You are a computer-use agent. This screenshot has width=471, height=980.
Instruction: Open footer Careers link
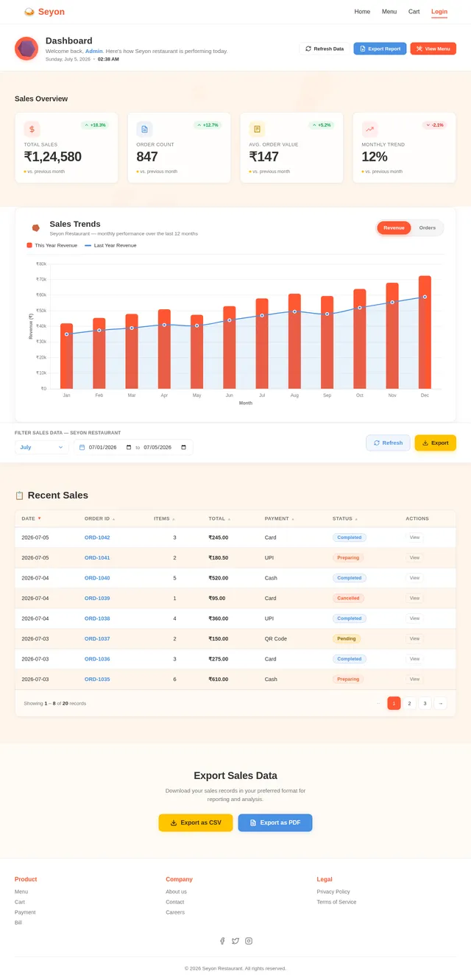tap(175, 912)
